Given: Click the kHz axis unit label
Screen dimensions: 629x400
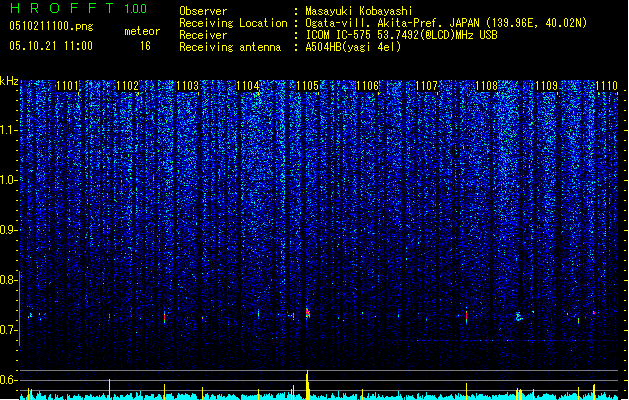Looking at the screenshot, I should (x=9, y=81).
